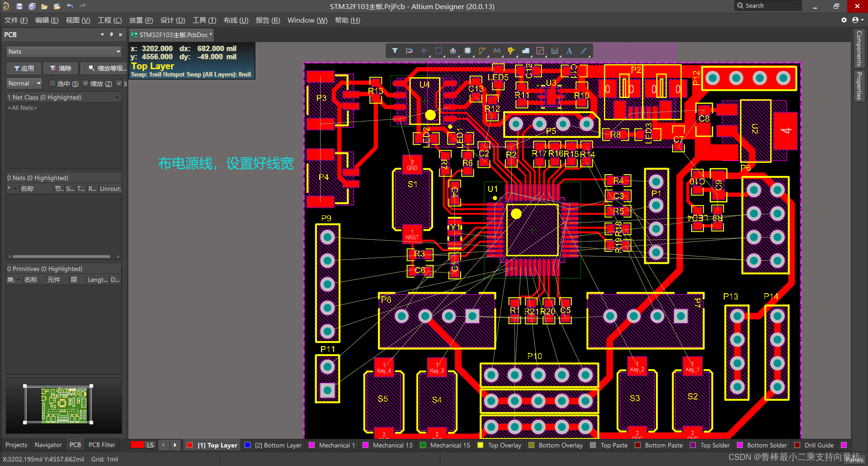The height and width of the screenshot is (466, 868).
Task: Close the PCB panel
Action: tap(120, 34)
